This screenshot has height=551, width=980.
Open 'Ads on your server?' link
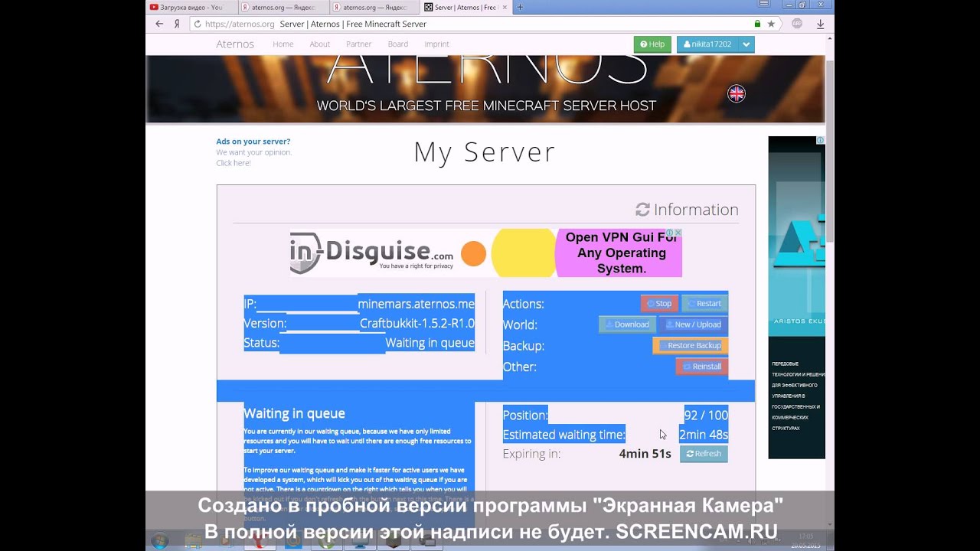point(253,142)
